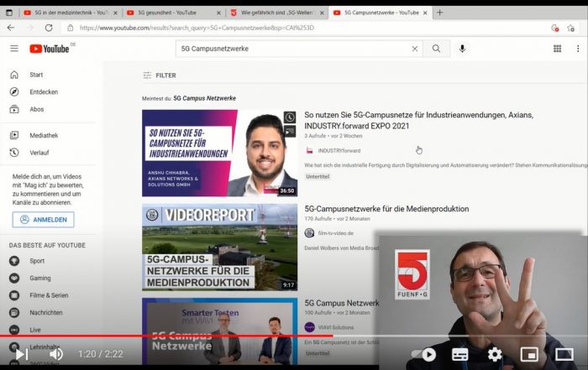Screen dimensions: 588x370
Task: Open the Axians 5G-Campusnetze video title
Action: [418, 120]
